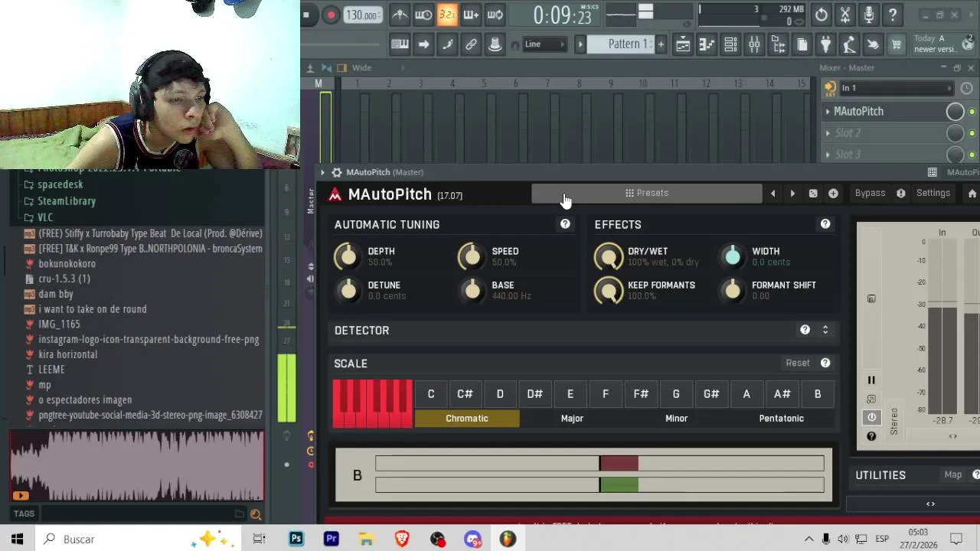Click the link chain icon in toolbar
The image size is (980, 551).
[471, 44]
